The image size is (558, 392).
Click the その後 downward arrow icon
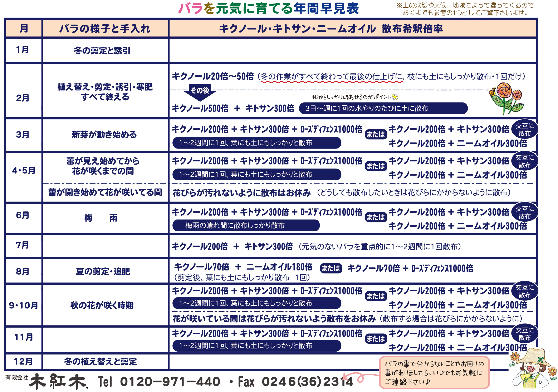click(x=200, y=92)
